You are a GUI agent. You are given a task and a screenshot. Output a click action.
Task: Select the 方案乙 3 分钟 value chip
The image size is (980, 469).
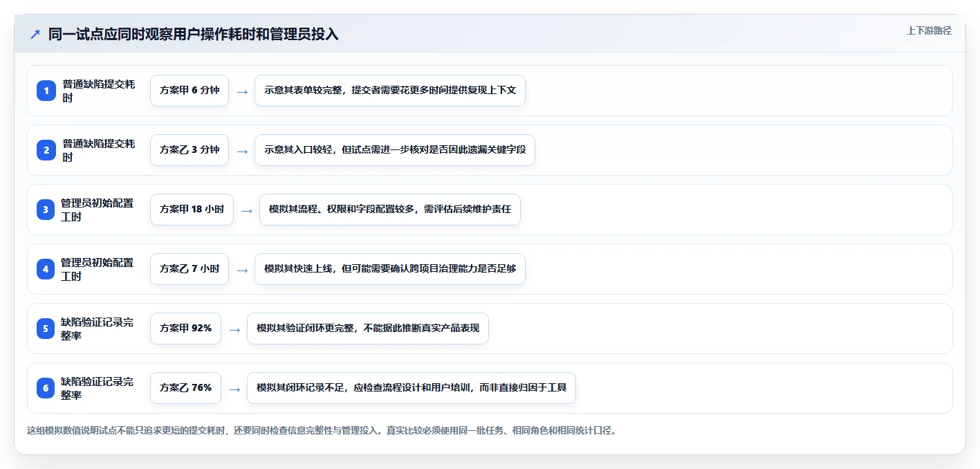[x=189, y=150]
